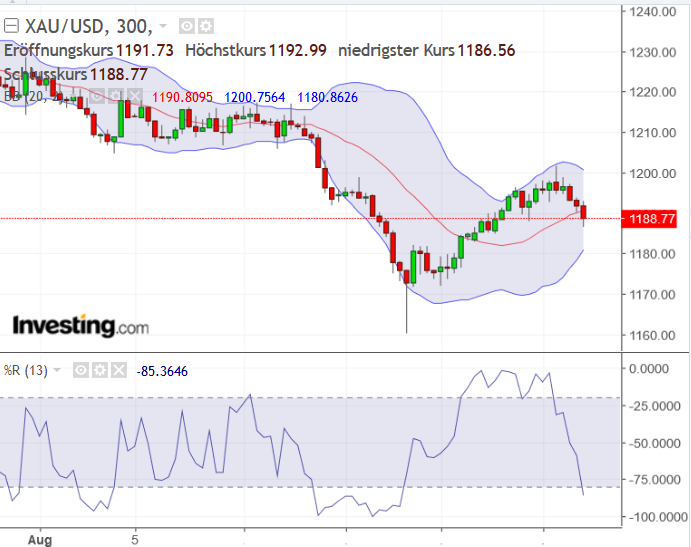Open XAU/USD series settings gear
Image resolution: width=691 pixels, height=547 pixels.
(206, 26)
